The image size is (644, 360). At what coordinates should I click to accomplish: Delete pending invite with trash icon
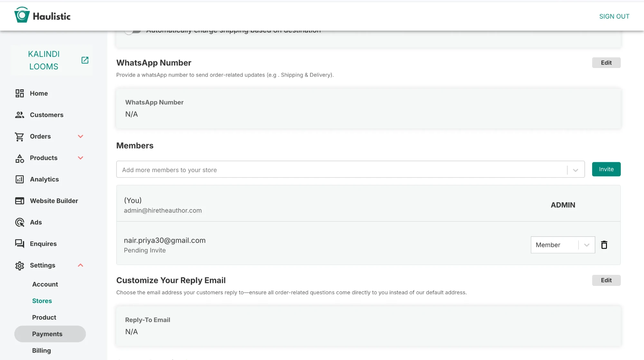604,245
